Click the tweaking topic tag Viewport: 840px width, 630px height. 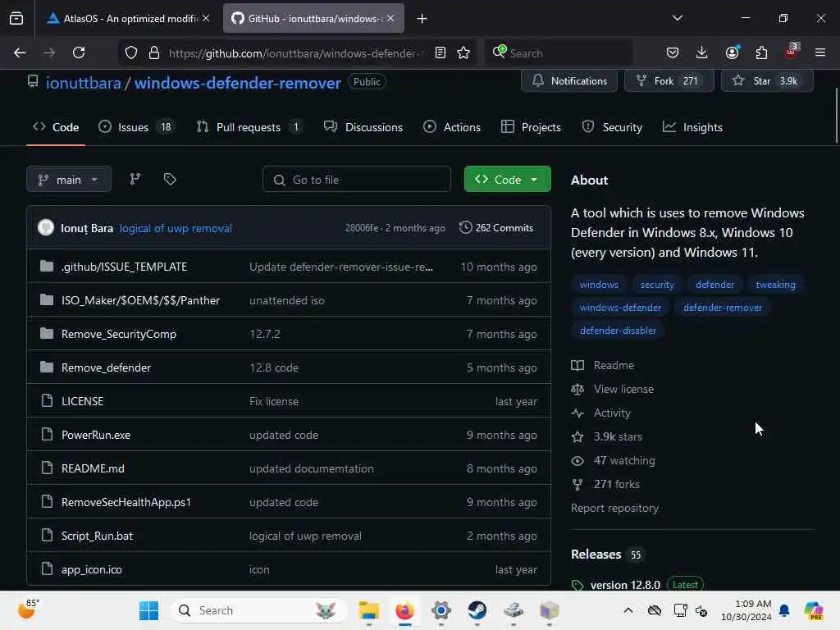click(775, 284)
